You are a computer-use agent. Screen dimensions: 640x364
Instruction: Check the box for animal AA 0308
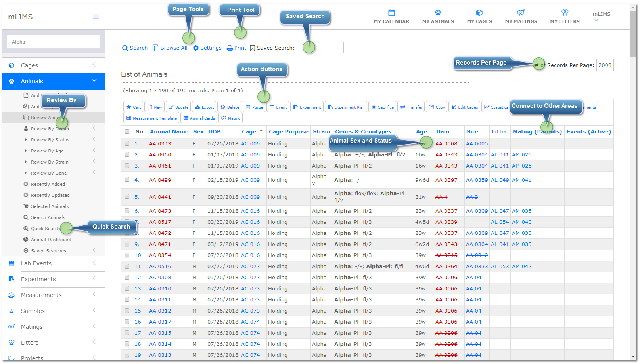[127, 277]
